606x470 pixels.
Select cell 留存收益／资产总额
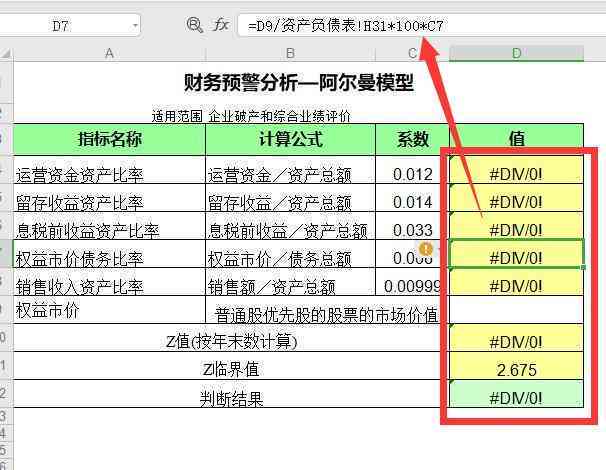click(x=290, y=198)
